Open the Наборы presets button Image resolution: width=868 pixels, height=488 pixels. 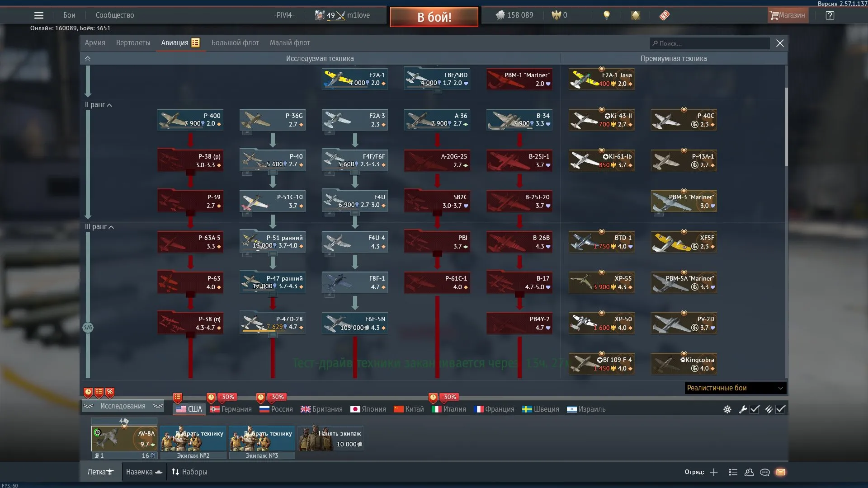pyautogui.click(x=189, y=472)
